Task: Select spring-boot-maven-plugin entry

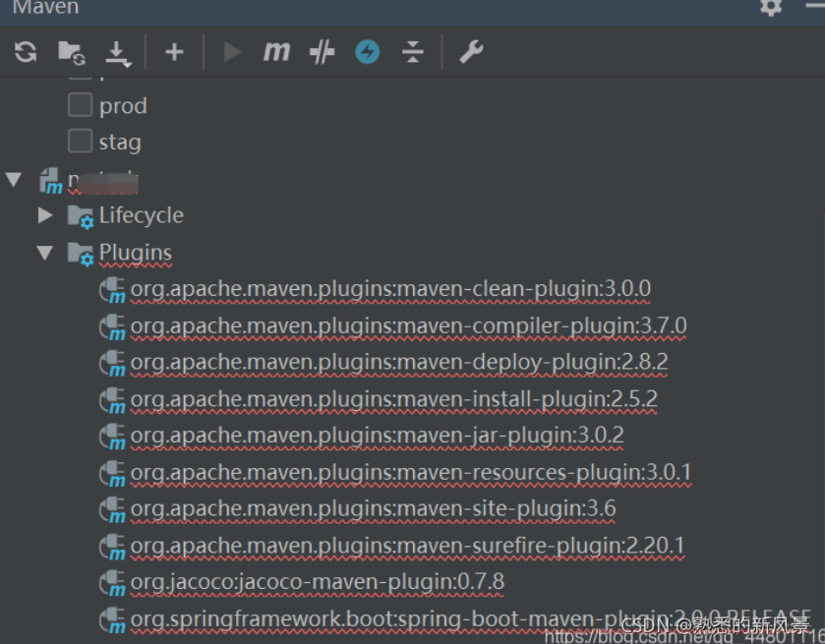Action: coord(470,619)
